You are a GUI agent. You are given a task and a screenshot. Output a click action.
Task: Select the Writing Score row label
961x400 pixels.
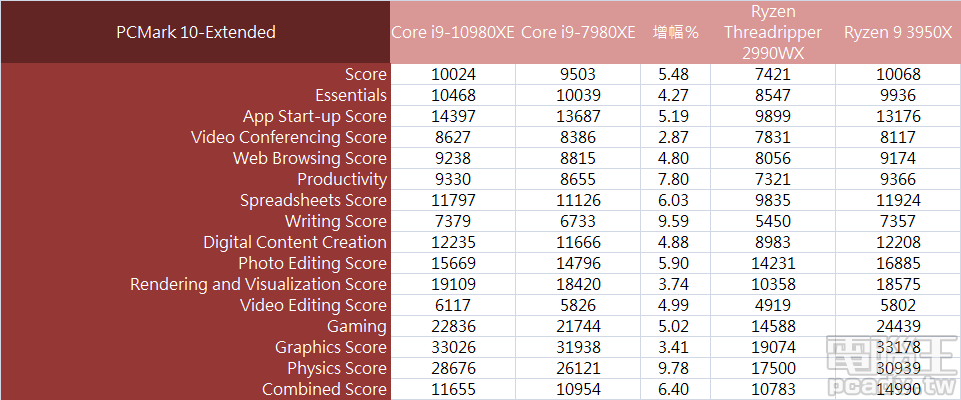[336, 221]
